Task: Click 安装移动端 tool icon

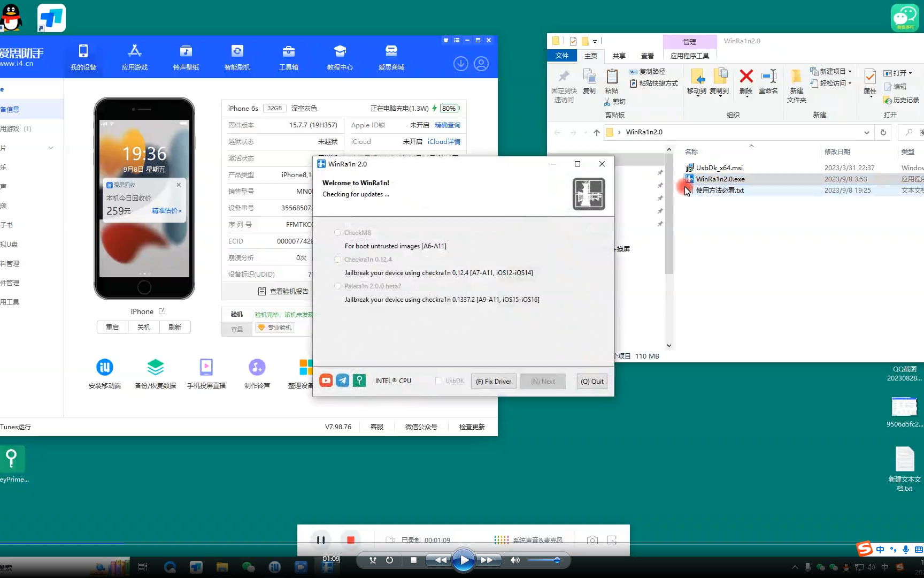Action: pyautogui.click(x=105, y=373)
